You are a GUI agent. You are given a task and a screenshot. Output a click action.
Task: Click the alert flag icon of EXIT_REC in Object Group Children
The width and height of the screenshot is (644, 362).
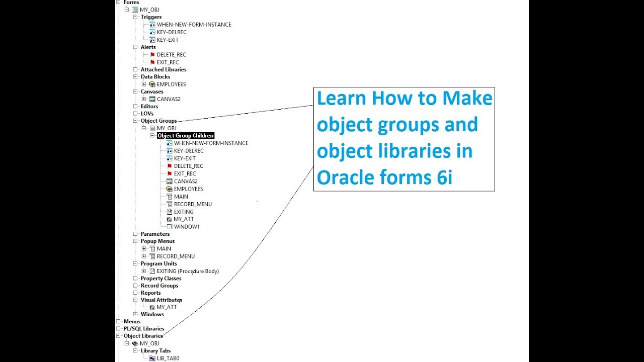click(x=170, y=173)
